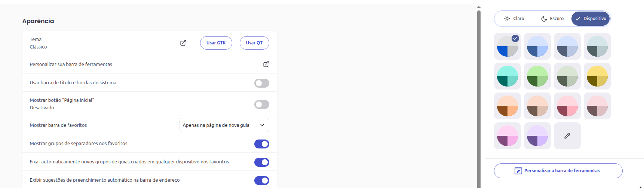This screenshot has height=188, width=644.
Task: Turn off Fixar automaticamente novos grupos toggle
Action: [x=262, y=162]
